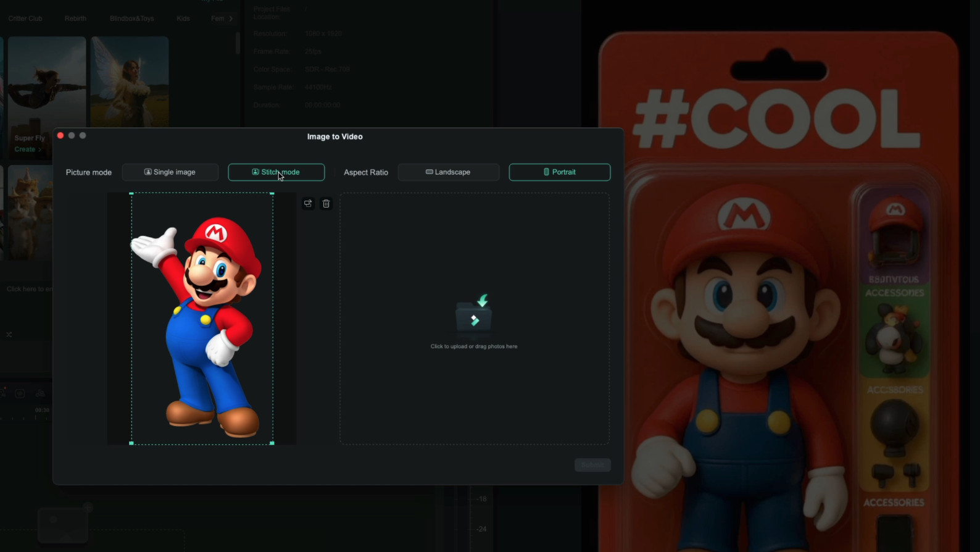The height and width of the screenshot is (552, 980).
Task: Click the shuffle icon in left panel
Action: (x=9, y=335)
